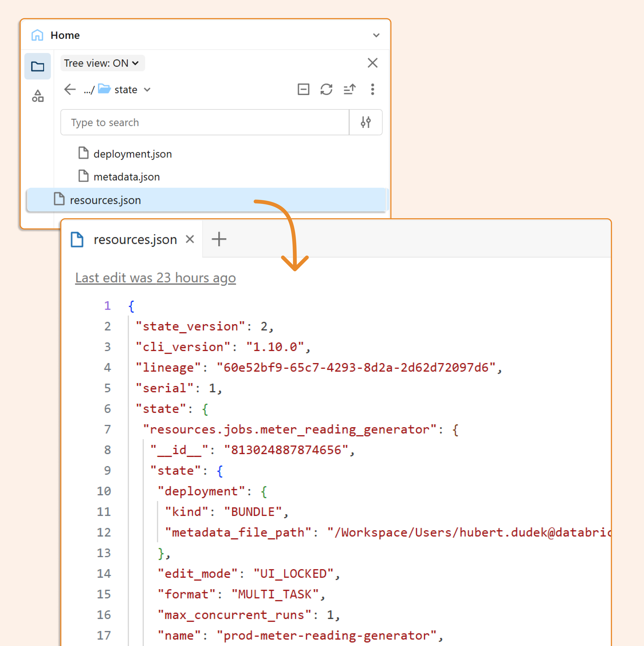Viewport: 644px width, 646px height.
Task: Click the sort order icon
Action: (350, 90)
